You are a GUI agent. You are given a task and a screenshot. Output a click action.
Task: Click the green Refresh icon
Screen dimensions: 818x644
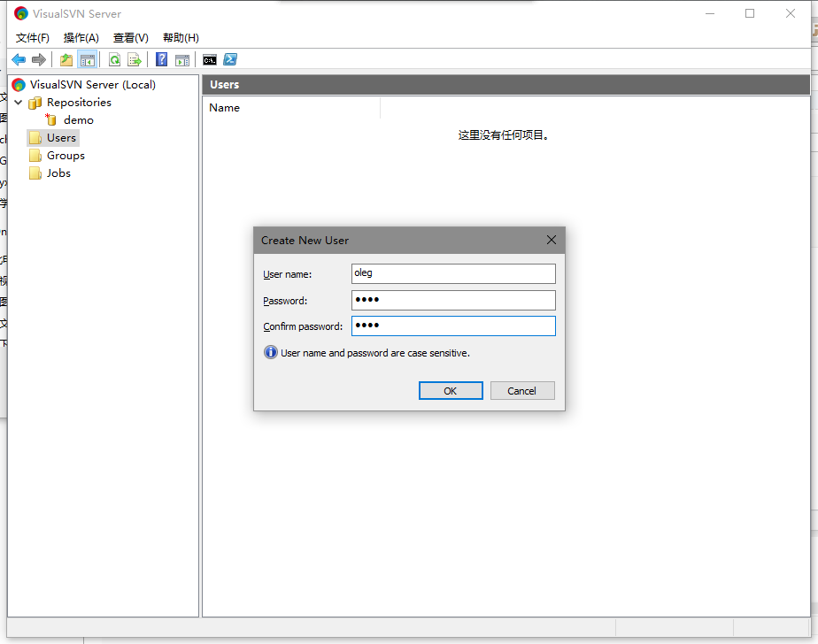114,60
